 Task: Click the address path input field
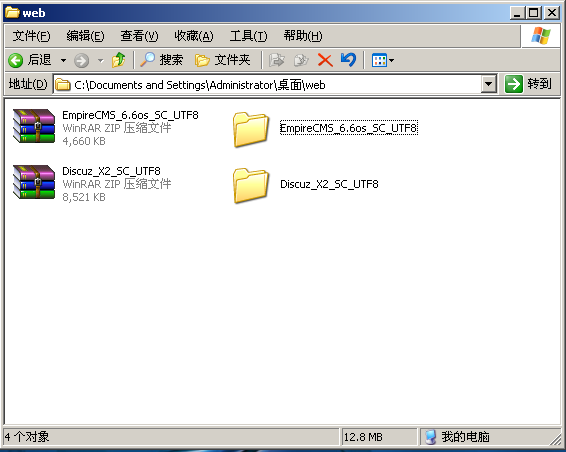267,85
